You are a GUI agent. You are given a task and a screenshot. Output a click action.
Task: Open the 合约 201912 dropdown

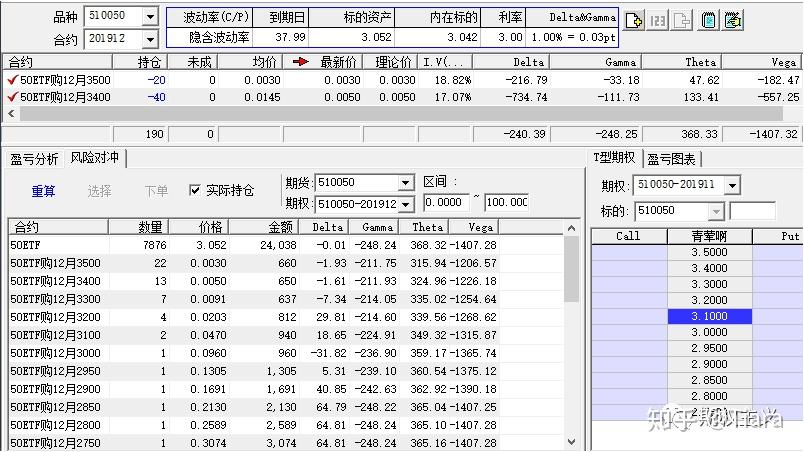(x=150, y=39)
